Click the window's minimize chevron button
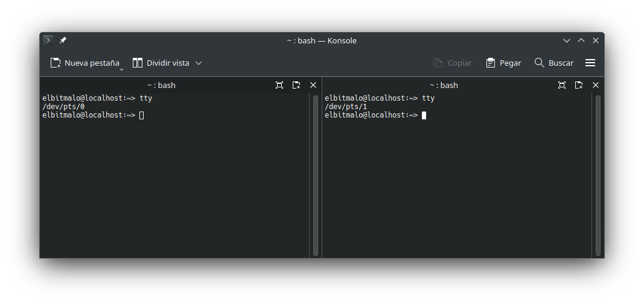 tap(566, 40)
